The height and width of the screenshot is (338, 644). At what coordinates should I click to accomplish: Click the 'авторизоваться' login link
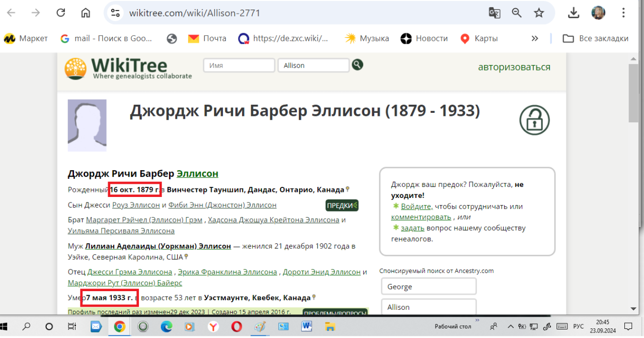(x=514, y=67)
